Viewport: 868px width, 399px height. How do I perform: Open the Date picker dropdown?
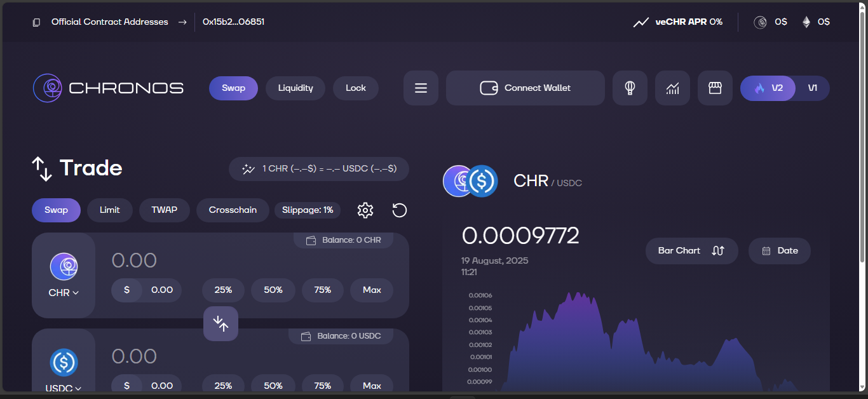pyautogui.click(x=780, y=251)
